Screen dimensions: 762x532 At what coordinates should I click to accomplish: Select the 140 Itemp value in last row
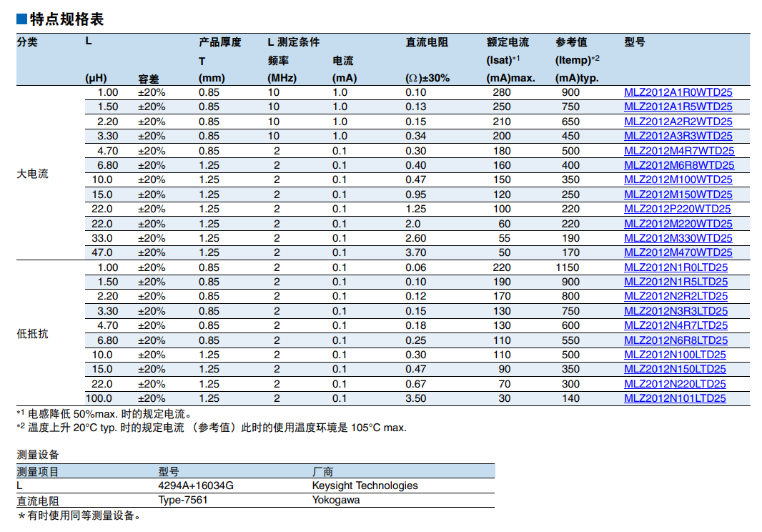(x=571, y=399)
